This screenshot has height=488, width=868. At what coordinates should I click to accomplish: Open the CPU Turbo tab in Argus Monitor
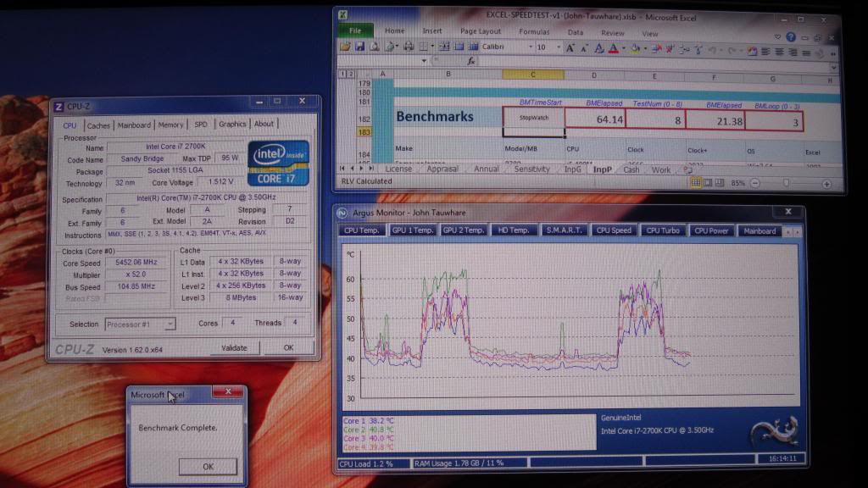(663, 230)
